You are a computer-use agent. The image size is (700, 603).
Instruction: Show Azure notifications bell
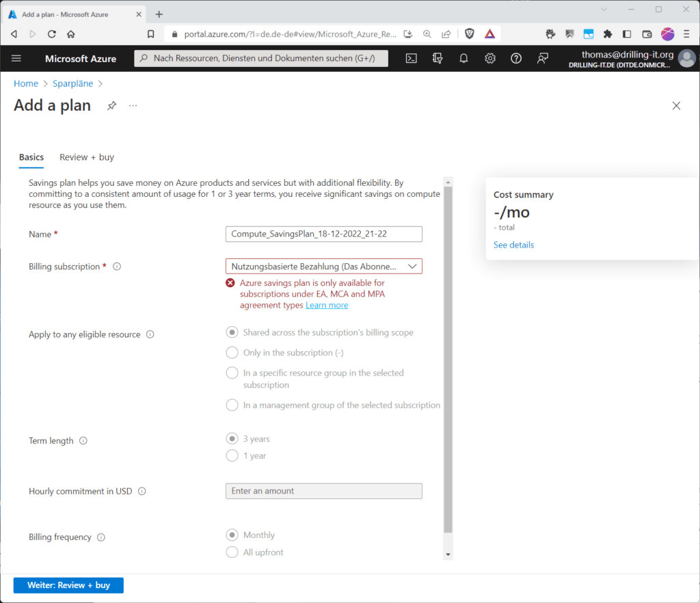coord(464,59)
